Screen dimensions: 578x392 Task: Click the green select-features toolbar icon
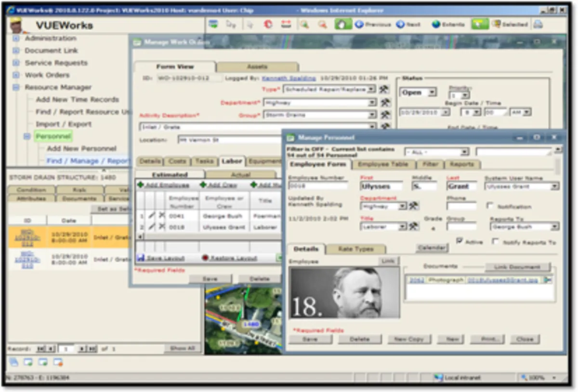click(480, 24)
